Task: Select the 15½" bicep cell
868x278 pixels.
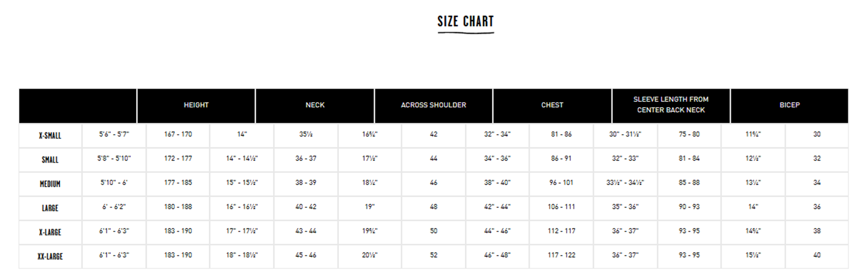Action: [x=753, y=255]
